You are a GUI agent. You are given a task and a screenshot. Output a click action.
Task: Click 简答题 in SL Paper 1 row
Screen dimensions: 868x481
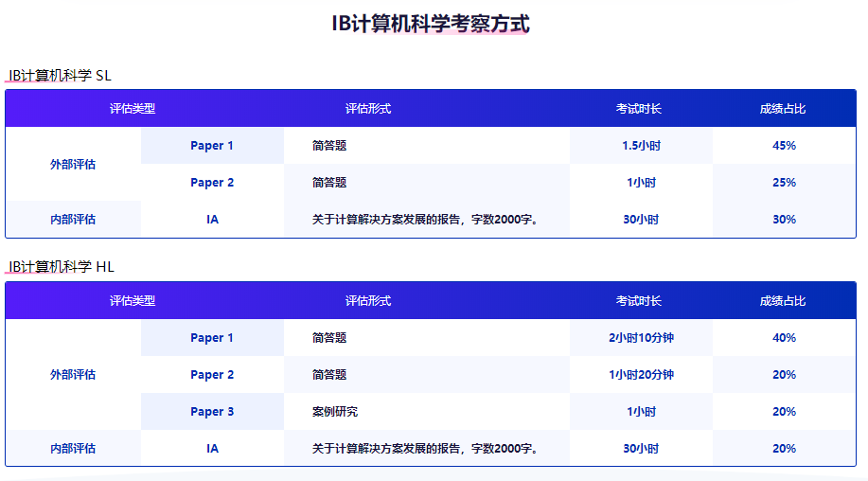(329, 146)
